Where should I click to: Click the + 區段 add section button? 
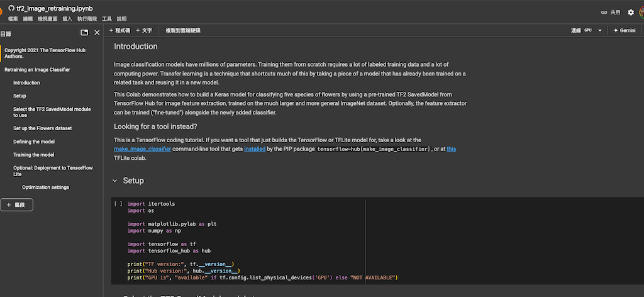click(16, 205)
